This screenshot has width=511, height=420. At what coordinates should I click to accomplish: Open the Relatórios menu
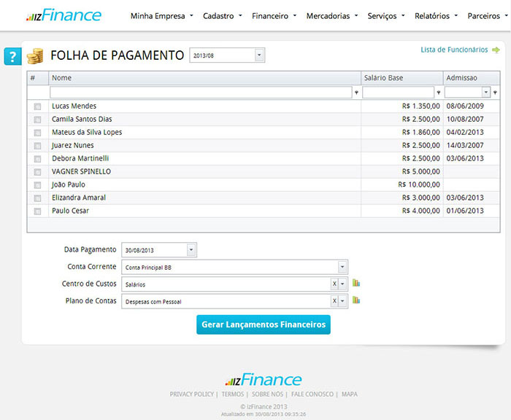(x=436, y=15)
